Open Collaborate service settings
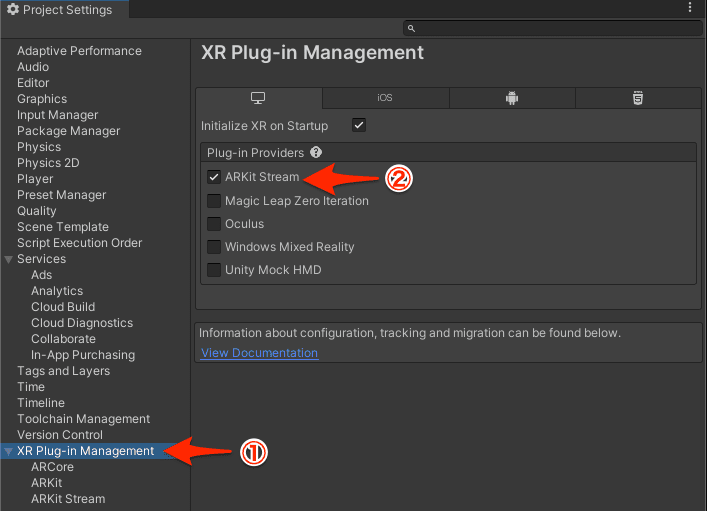The width and height of the screenshot is (707, 511). pyautogui.click(x=63, y=339)
